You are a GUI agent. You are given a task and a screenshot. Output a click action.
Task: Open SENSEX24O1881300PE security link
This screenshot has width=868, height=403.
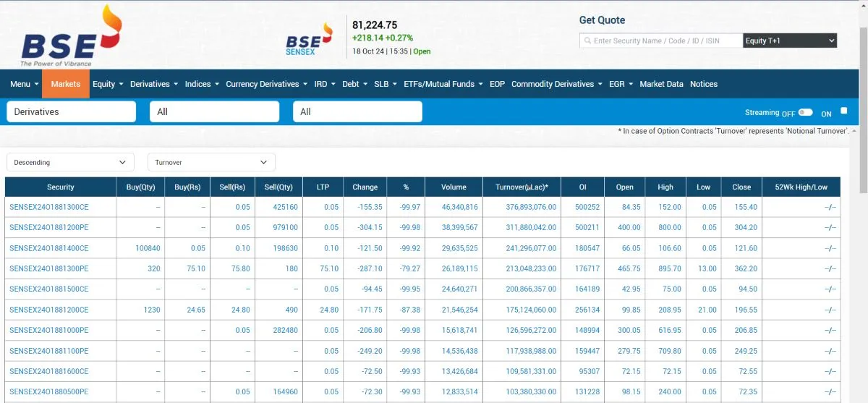tap(49, 268)
